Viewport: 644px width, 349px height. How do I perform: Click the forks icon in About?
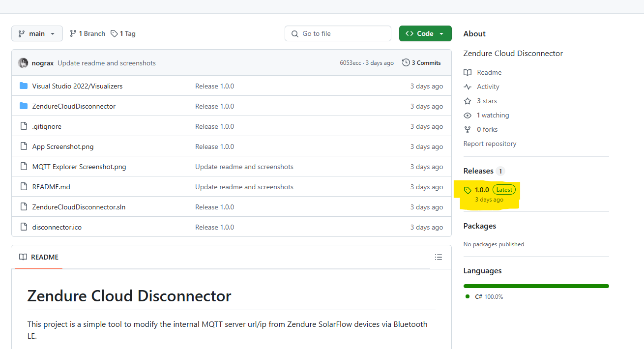468,129
